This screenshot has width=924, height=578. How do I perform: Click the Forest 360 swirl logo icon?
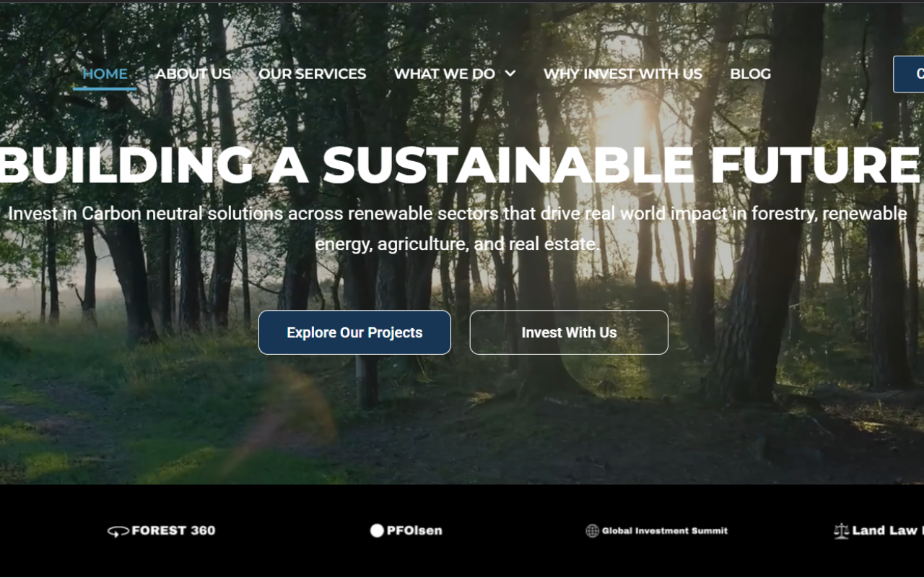(118, 531)
